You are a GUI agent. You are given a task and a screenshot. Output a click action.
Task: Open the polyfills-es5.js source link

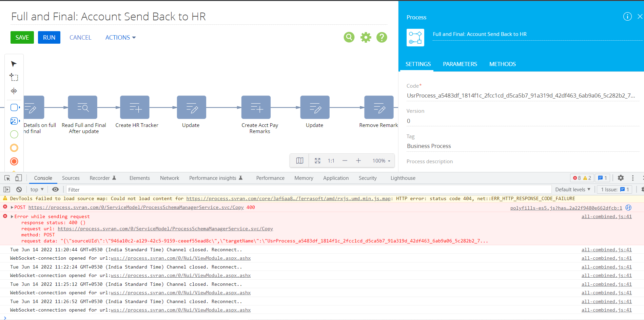click(x=566, y=208)
